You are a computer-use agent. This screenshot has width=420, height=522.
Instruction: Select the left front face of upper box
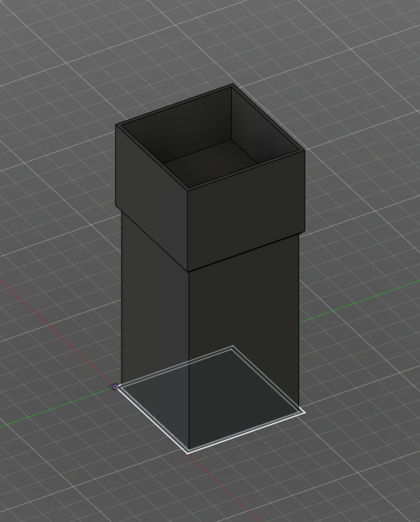[x=152, y=198]
